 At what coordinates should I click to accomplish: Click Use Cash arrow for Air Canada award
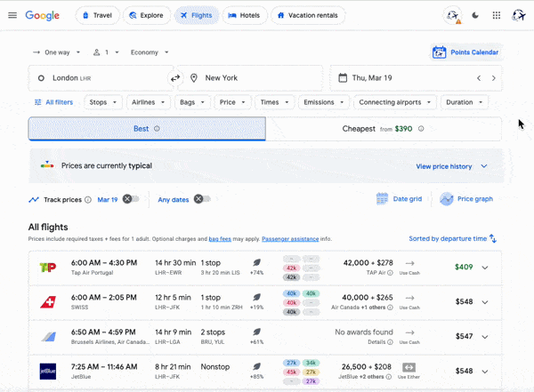click(x=409, y=298)
